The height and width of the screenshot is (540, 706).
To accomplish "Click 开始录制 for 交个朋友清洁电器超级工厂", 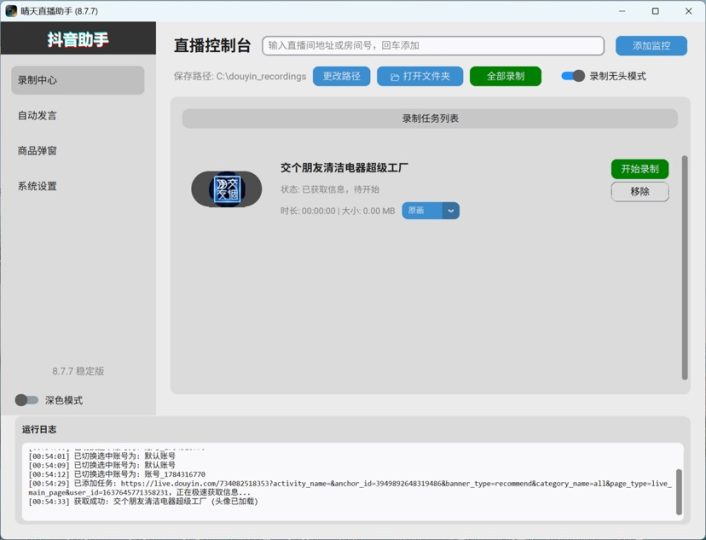I will pyautogui.click(x=640, y=169).
